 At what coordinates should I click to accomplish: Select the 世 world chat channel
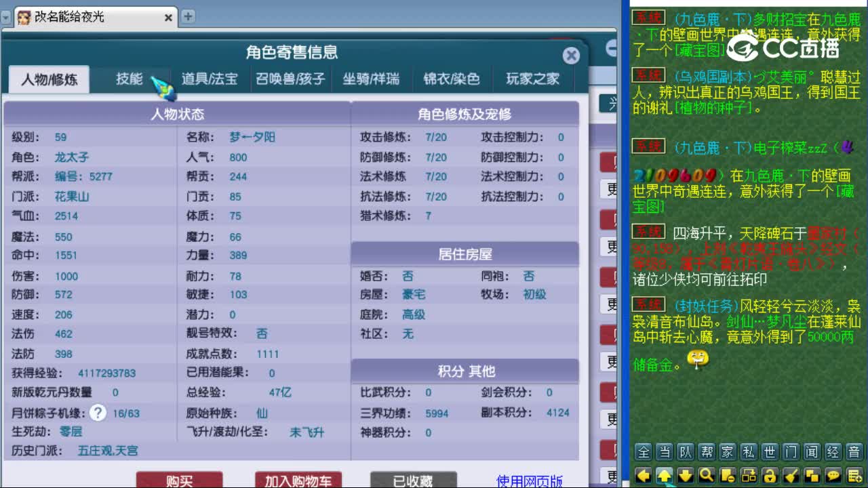[770, 452]
